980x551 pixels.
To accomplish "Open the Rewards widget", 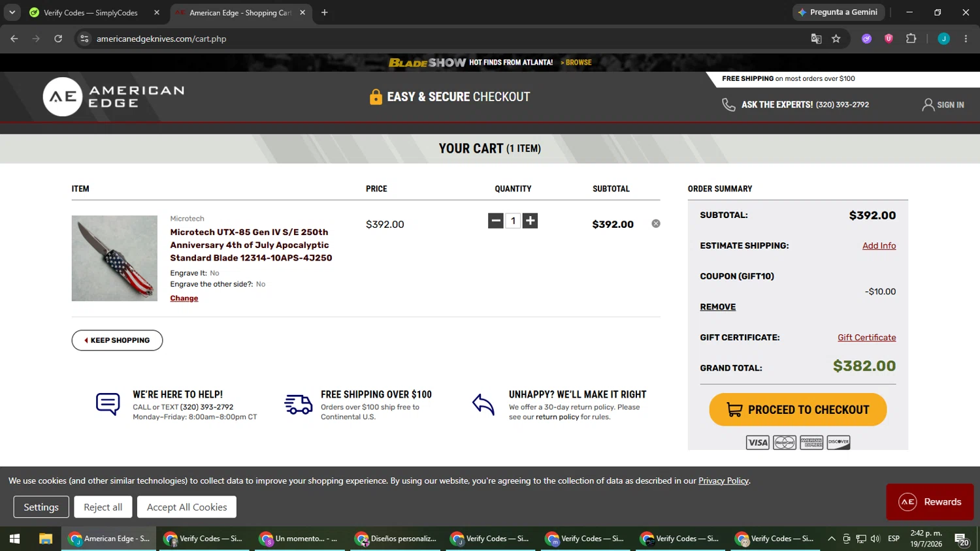I will [930, 501].
